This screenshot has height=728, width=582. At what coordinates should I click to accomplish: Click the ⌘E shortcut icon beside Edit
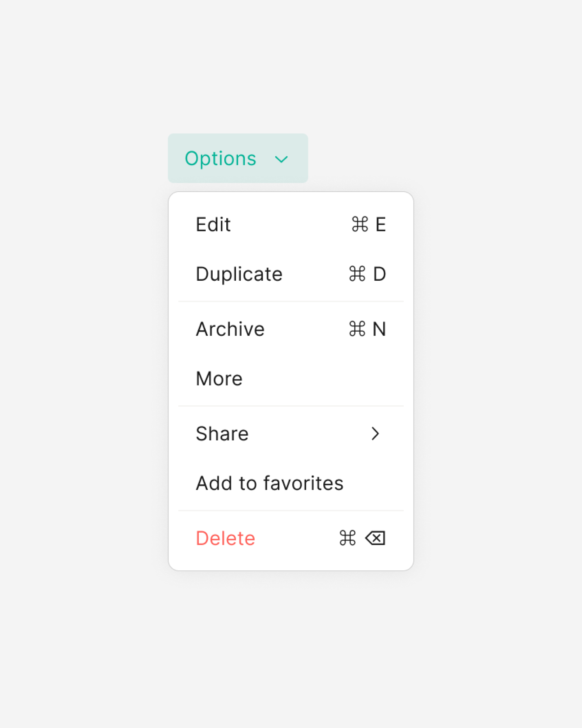coord(359,225)
